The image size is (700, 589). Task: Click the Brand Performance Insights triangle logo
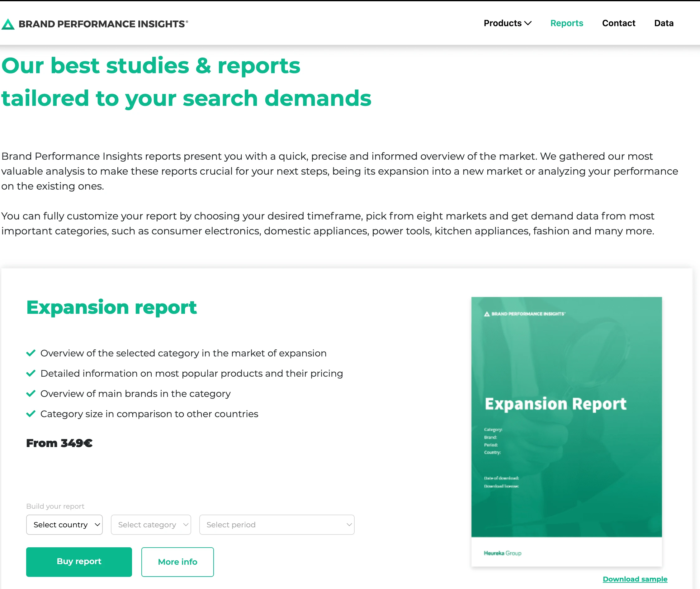point(8,24)
